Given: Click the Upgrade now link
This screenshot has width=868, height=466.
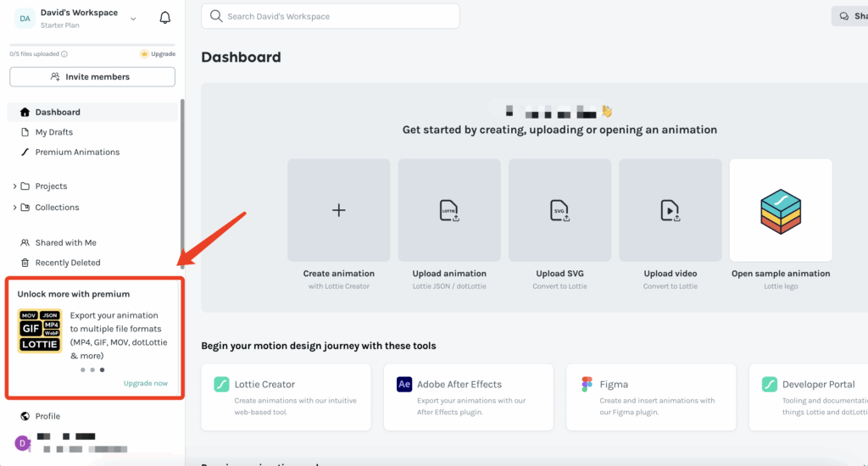Looking at the screenshot, I should tap(146, 383).
